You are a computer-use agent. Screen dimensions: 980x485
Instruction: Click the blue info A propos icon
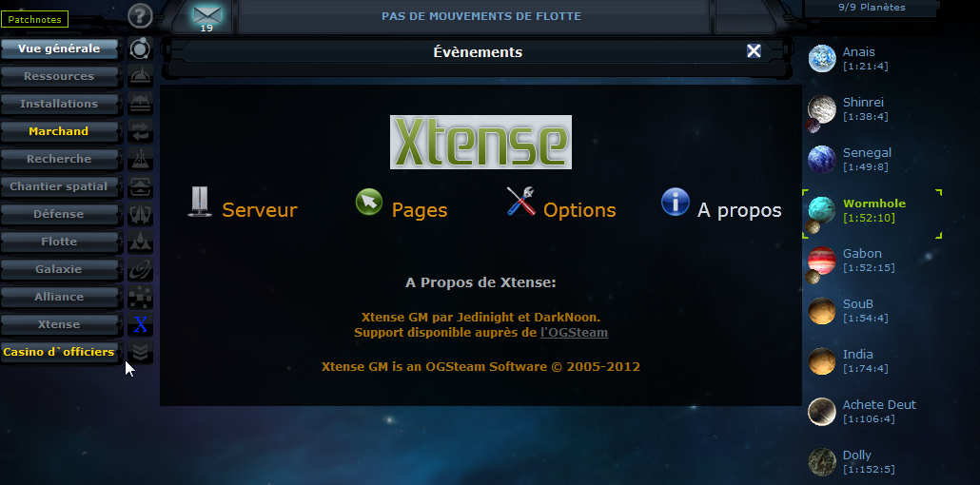[x=675, y=202]
